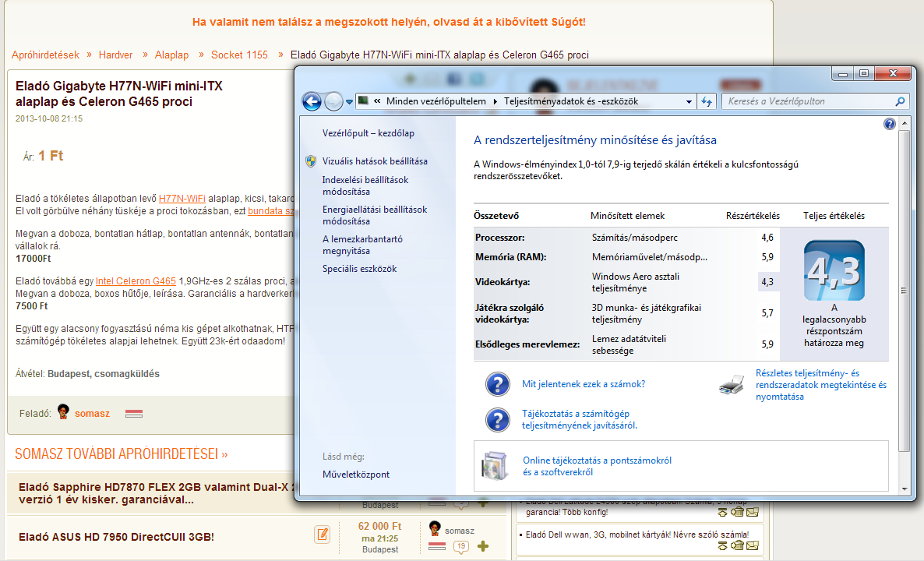The image size is (924, 561).
Task: Open SOMASZ TOVÁBBI APRÓHIRDETÉSEI heading link
Action: pos(121,454)
